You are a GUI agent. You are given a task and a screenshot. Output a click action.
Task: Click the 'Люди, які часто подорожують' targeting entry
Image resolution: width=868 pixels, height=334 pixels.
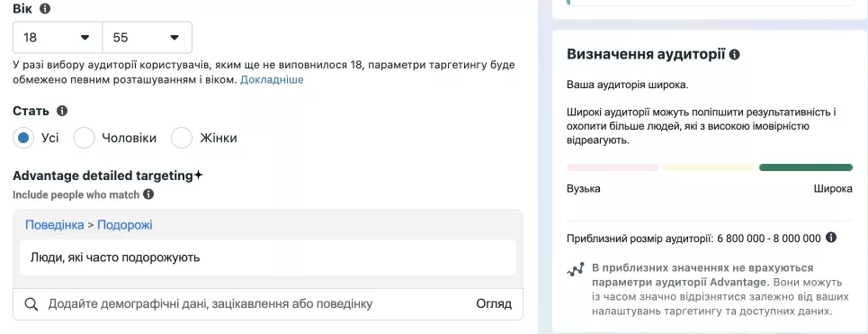pos(268,257)
